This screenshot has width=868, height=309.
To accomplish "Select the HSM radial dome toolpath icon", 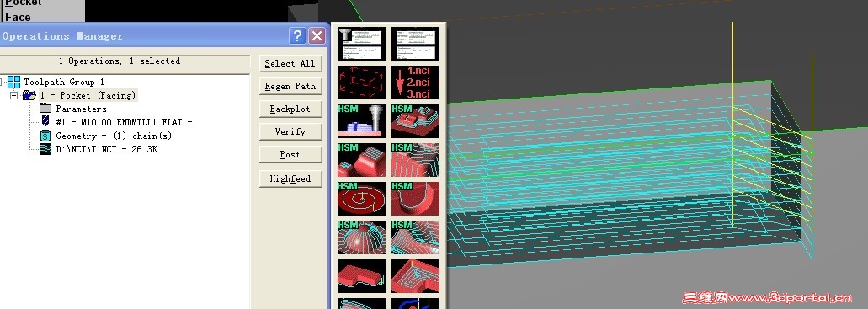I will [361, 237].
